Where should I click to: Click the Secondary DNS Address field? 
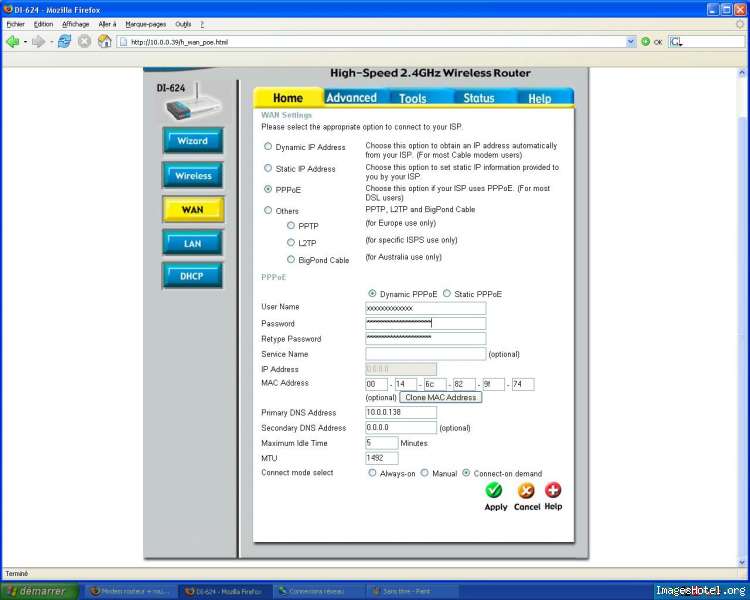(x=401, y=427)
